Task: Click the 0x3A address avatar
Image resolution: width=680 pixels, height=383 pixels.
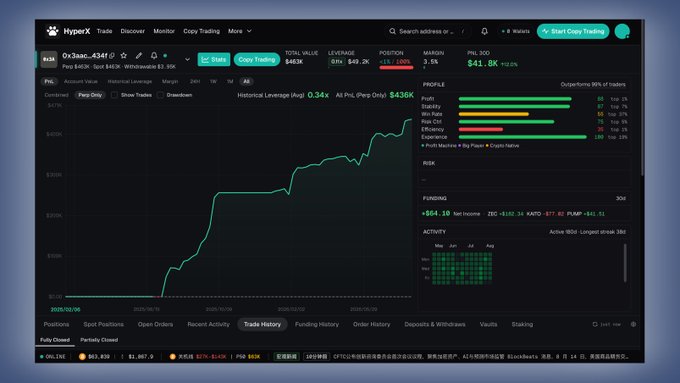Action: 49,59
